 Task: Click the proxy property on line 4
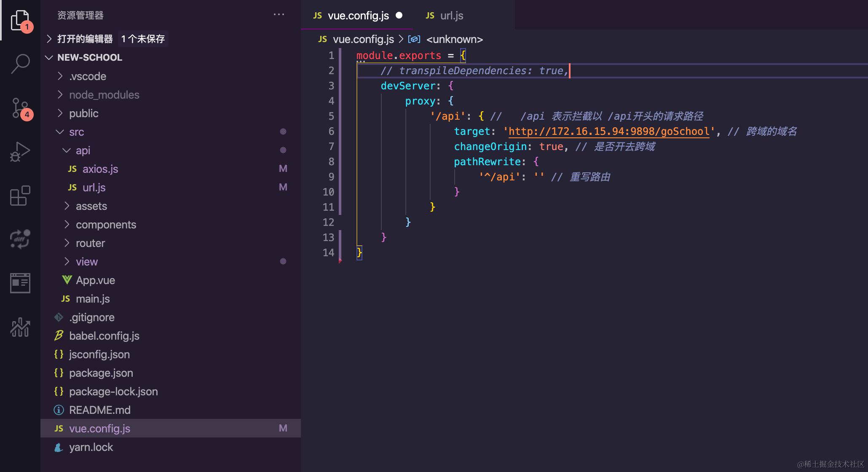tap(420, 101)
